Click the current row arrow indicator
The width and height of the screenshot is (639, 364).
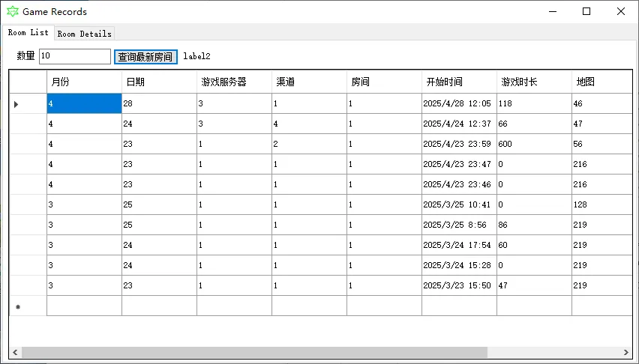16,104
